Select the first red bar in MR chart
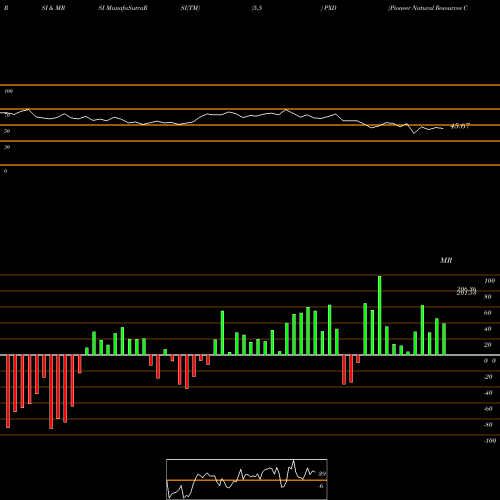The image size is (500, 500). pyautogui.click(x=8, y=391)
